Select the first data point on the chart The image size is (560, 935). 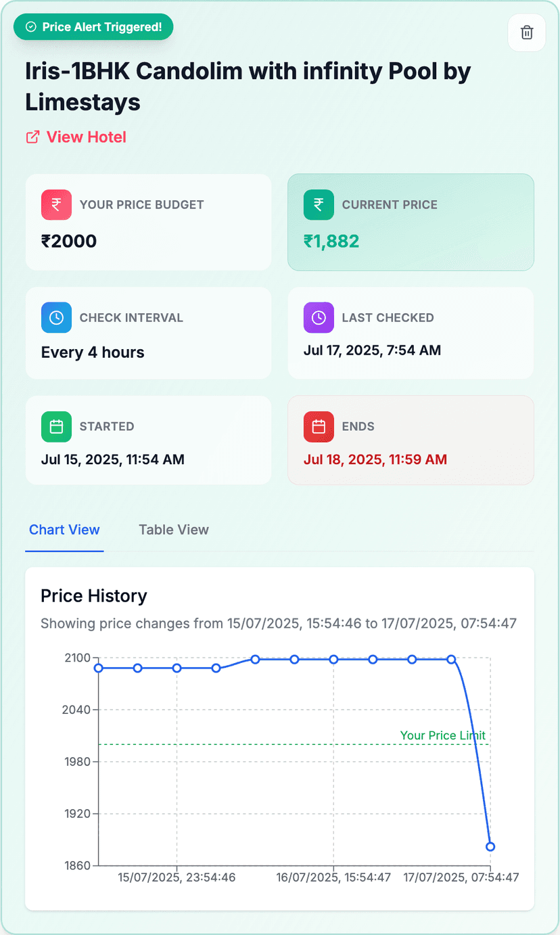[x=98, y=668]
